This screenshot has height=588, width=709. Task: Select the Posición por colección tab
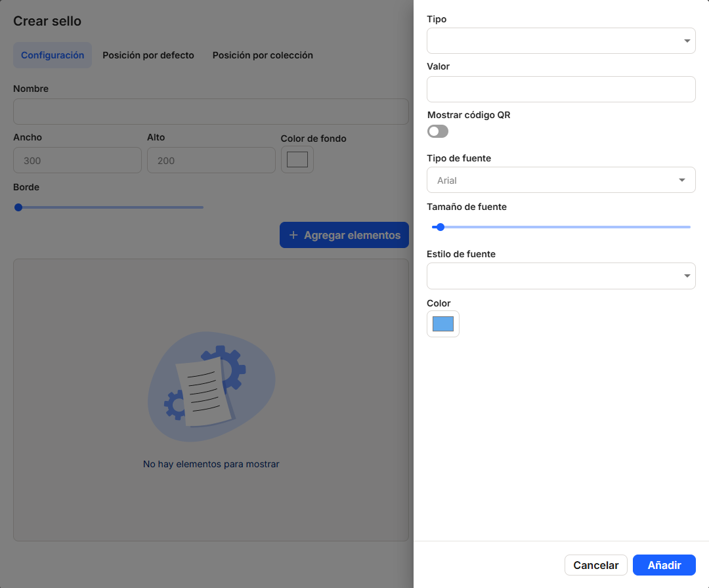(263, 55)
